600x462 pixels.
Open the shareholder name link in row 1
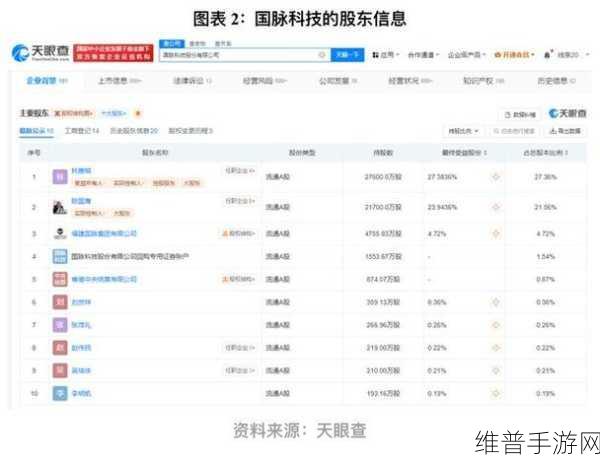(81, 171)
